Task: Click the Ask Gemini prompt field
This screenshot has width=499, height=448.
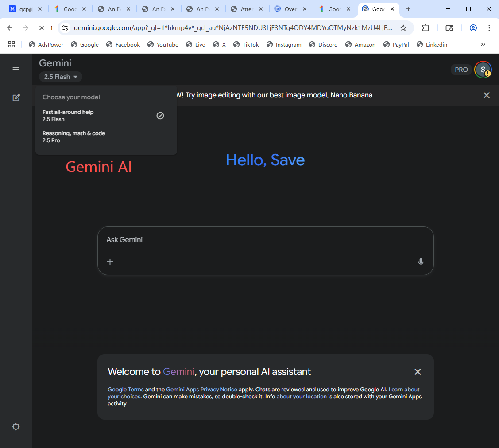Action: tap(261, 240)
